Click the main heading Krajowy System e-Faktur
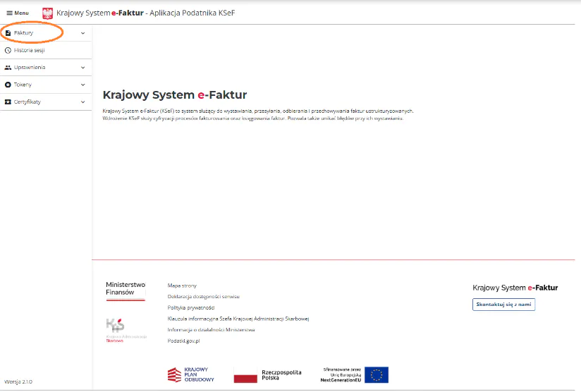The image size is (581, 392). [175, 95]
